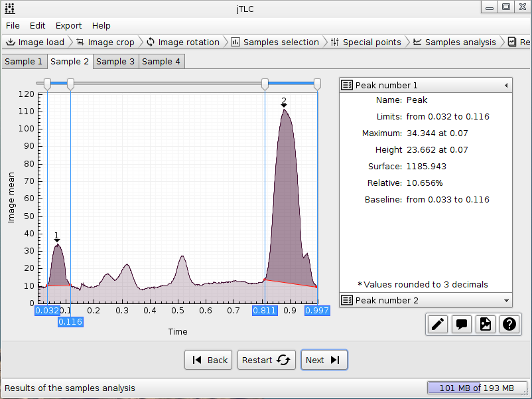Click the 0.811 limit label on axis
Screen dimensions: 532x399
coord(265,311)
